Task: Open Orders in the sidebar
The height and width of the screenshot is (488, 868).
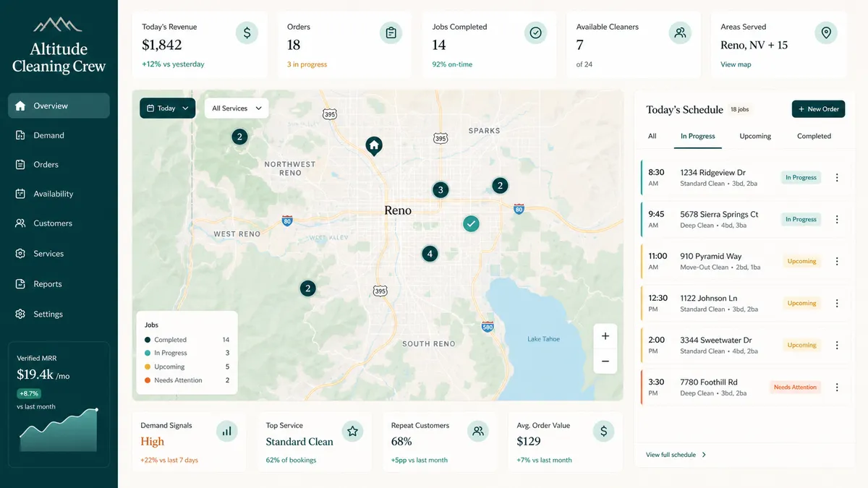Action: [x=59, y=165]
